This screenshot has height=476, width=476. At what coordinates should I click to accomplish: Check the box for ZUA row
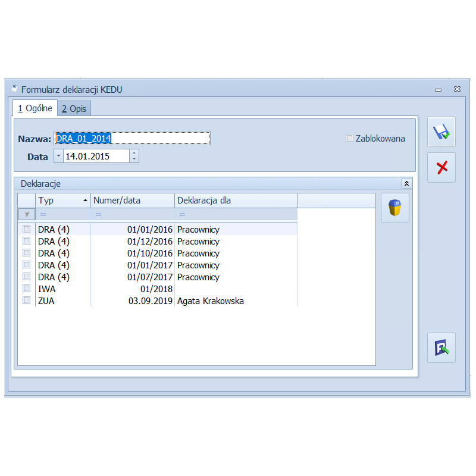[26, 300]
